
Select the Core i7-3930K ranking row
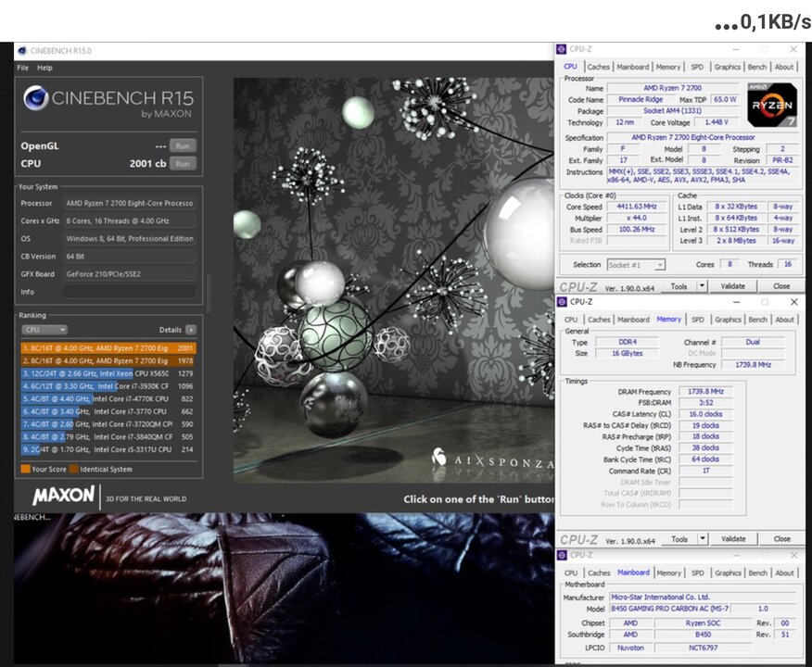[108, 386]
